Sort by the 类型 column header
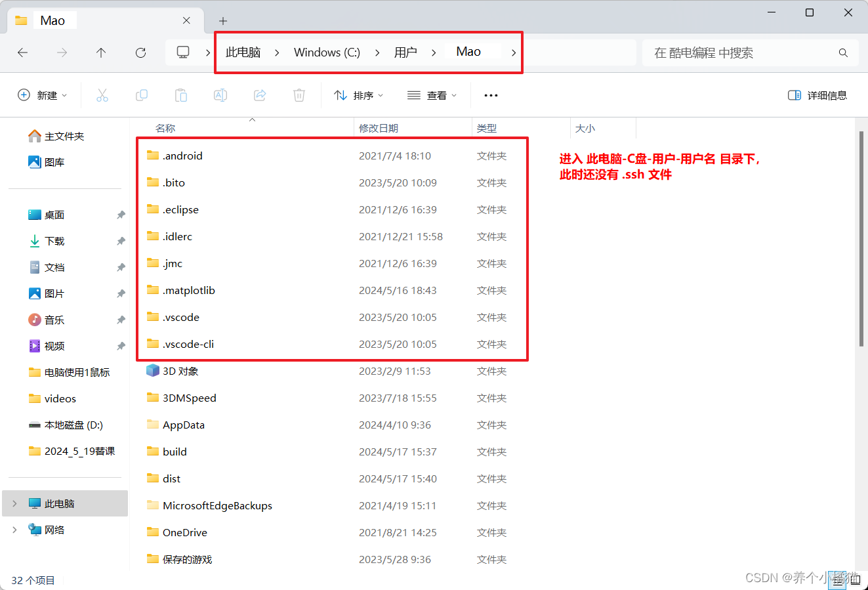868x590 pixels. point(487,128)
